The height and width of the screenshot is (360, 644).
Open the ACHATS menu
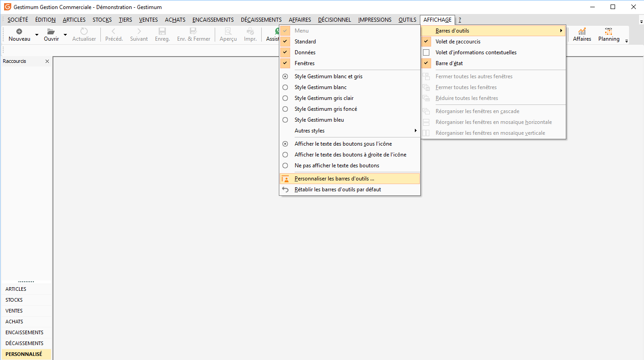(x=175, y=20)
